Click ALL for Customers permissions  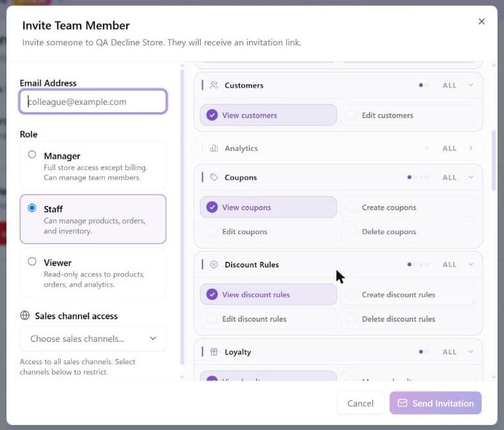[x=450, y=86]
